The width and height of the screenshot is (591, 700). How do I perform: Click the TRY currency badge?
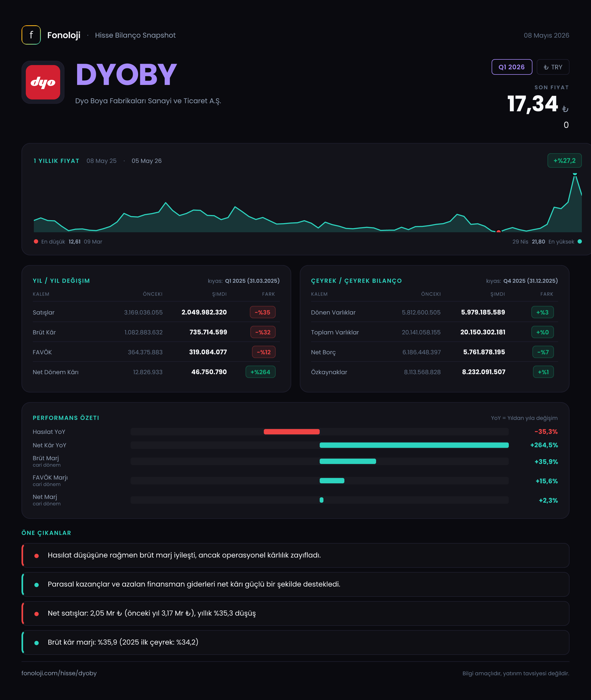pyautogui.click(x=553, y=67)
